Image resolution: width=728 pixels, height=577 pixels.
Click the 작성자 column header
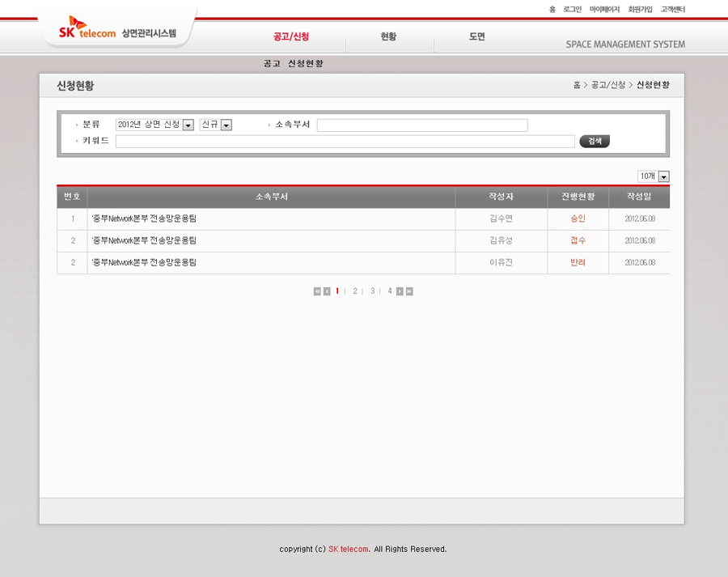(501, 197)
